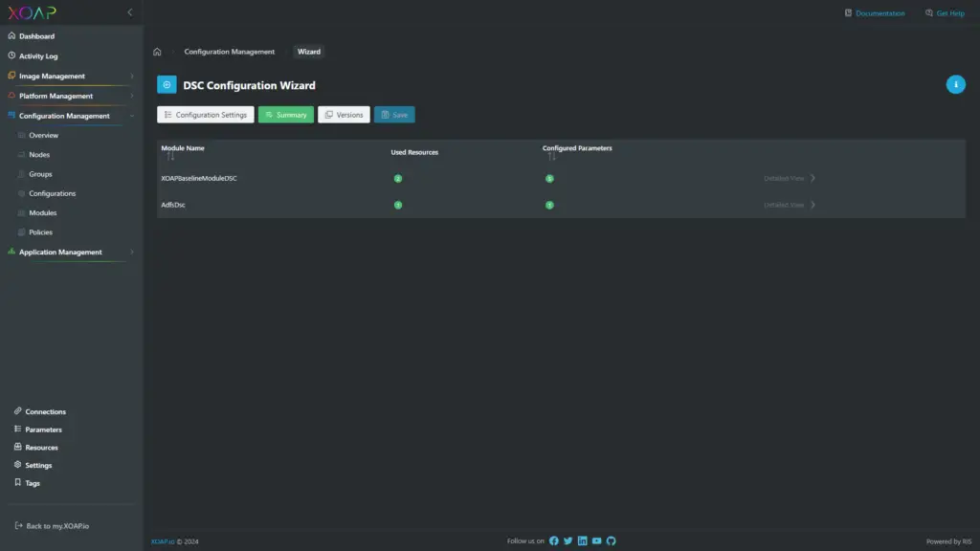
Task: Click Back to my.XOAP.io
Action: coord(57,526)
